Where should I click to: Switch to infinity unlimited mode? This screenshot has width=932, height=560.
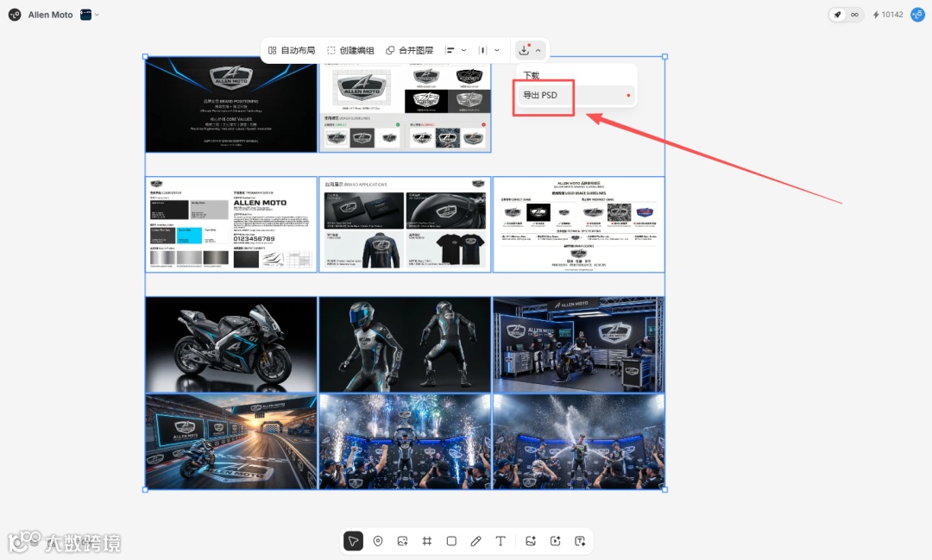[x=854, y=15]
